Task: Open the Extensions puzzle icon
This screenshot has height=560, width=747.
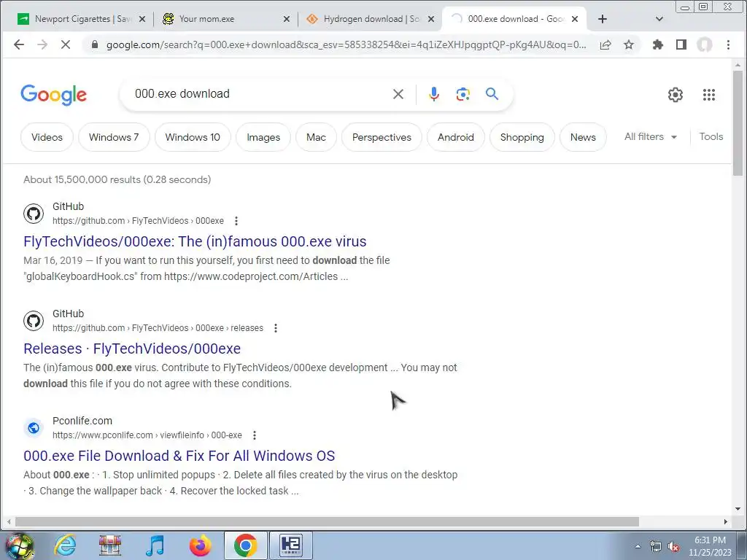Action: pos(658,44)
